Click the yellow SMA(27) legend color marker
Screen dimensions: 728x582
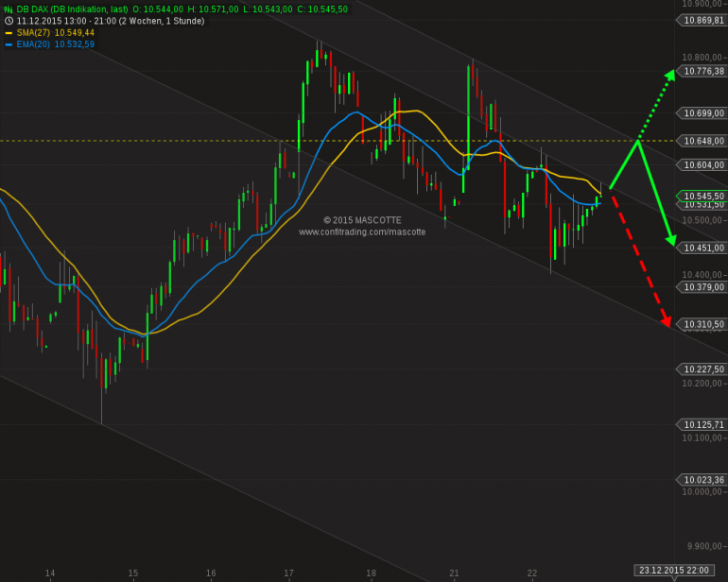coord(9,33)
